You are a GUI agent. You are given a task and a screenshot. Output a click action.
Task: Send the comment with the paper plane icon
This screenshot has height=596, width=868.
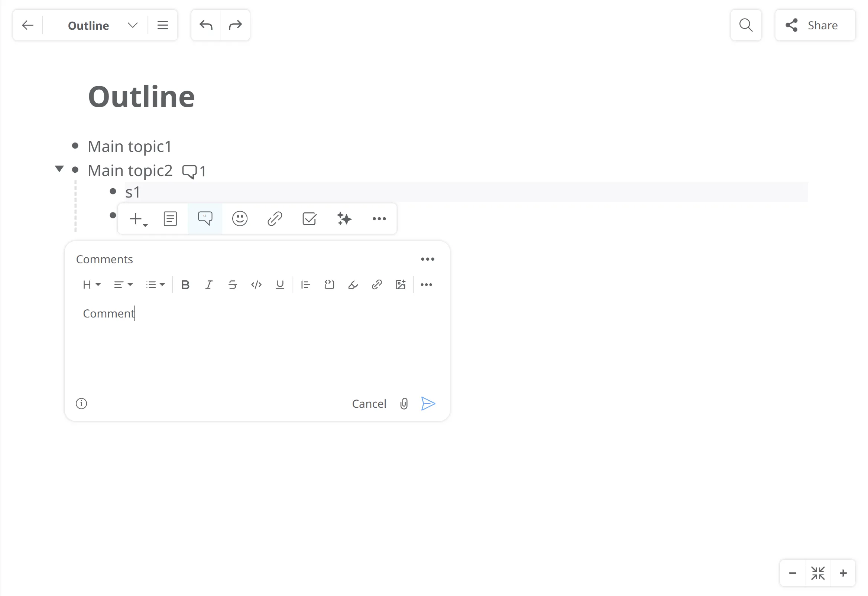click(x=428, y=404)
